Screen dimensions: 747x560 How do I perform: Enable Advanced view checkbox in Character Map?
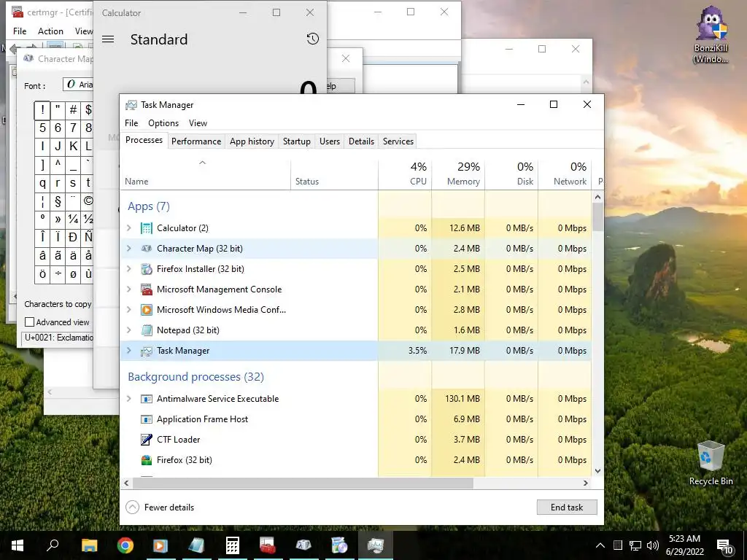pos(29,322)
